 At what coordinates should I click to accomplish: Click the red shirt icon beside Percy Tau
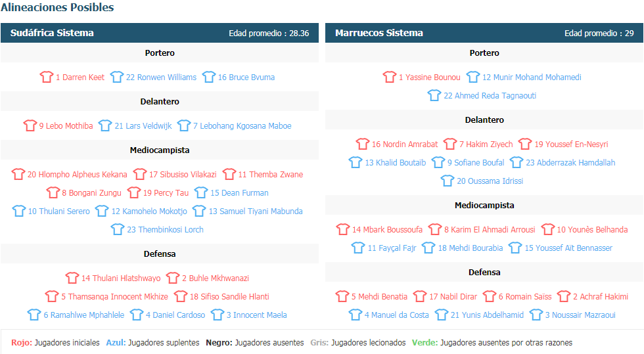133,192
